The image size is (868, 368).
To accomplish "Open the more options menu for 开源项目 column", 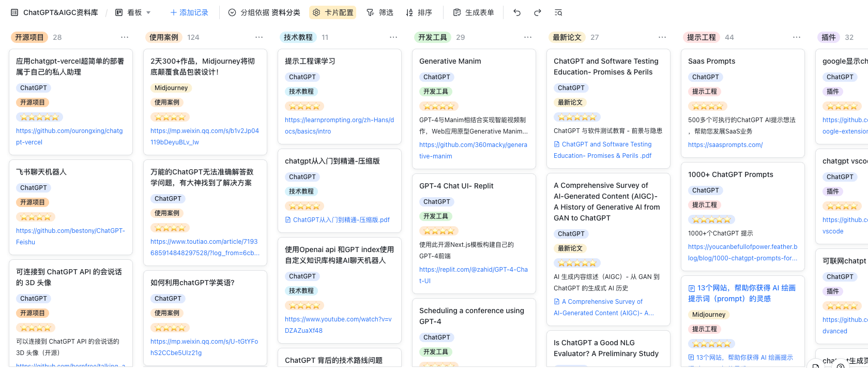I will click(x=125, y=37).
